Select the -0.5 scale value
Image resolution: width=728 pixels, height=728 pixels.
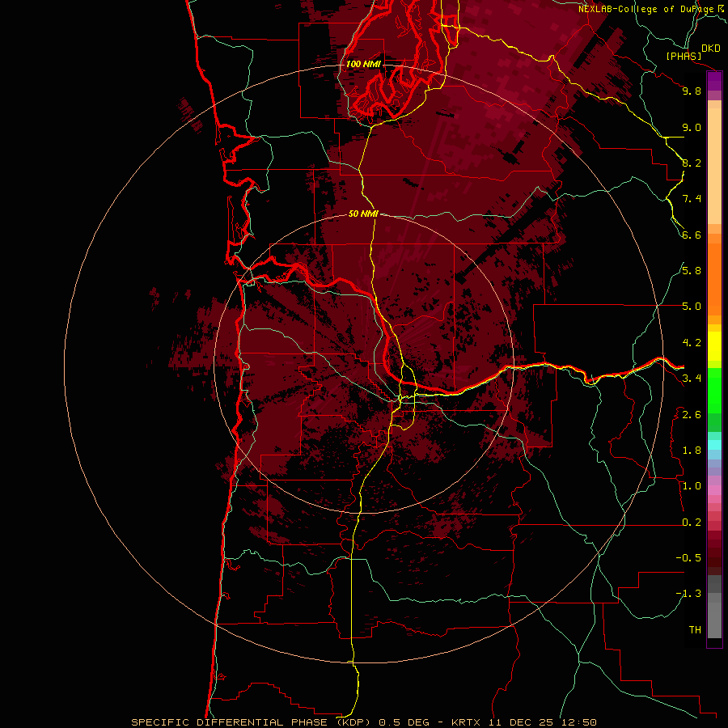(688, 558)
